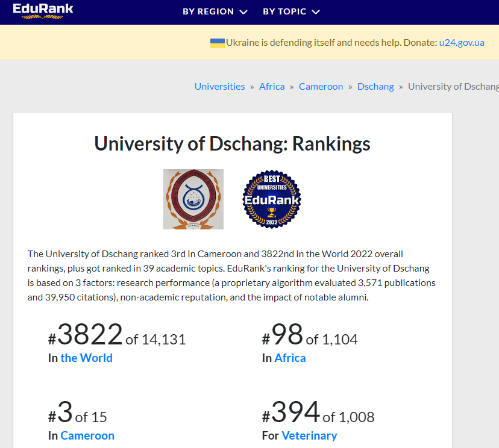This screenshot has width=499, height=448.
Task: Click the 'of 1,104' text
Action: pos(332,340)
